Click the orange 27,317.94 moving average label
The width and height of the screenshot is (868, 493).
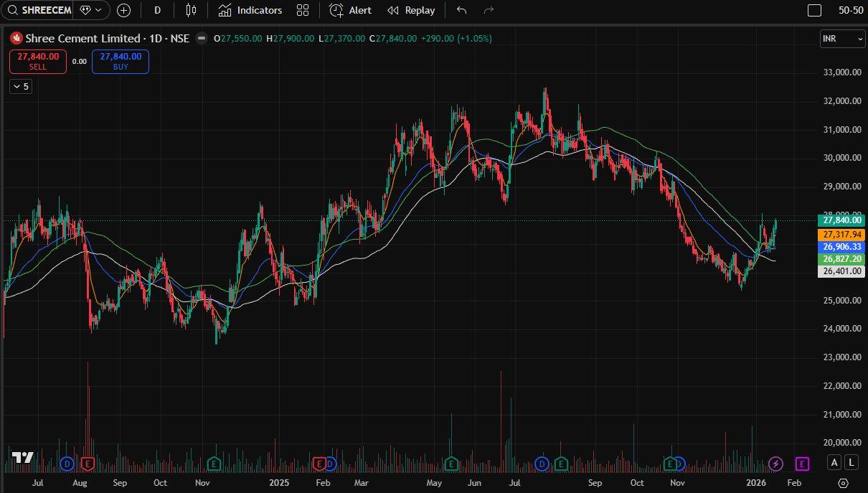pos(841,235)
